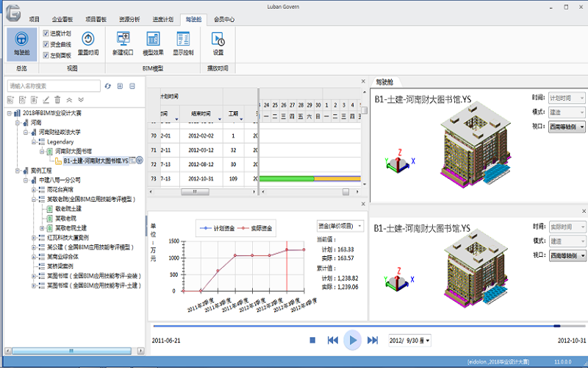Viewport: 588px width, 368px height.
Task: Expand the 雨花台宾馆 tree node
Action: pyautogui.click(x=34, y=190)
